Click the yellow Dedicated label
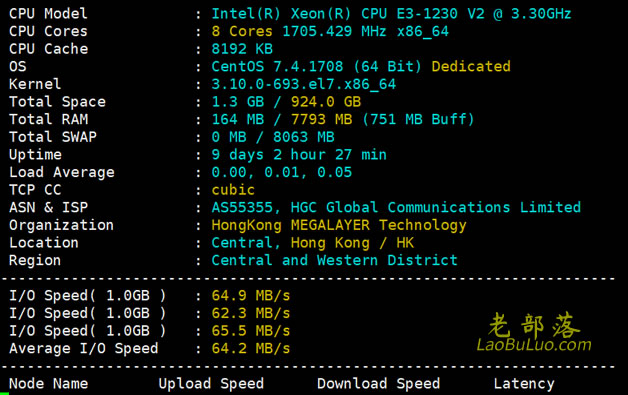 [471, 67]
